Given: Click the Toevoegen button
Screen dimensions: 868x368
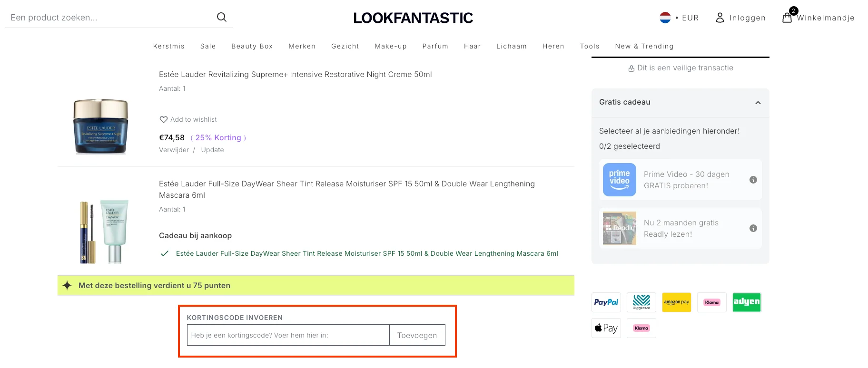Looking at the screenshot, I should (x=417, y=335).
